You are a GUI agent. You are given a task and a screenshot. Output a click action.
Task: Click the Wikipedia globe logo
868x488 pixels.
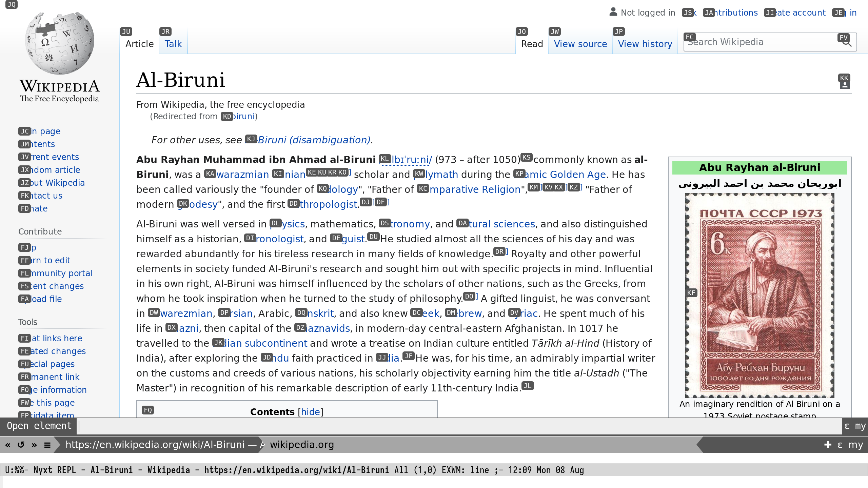[x=60, y=42]
